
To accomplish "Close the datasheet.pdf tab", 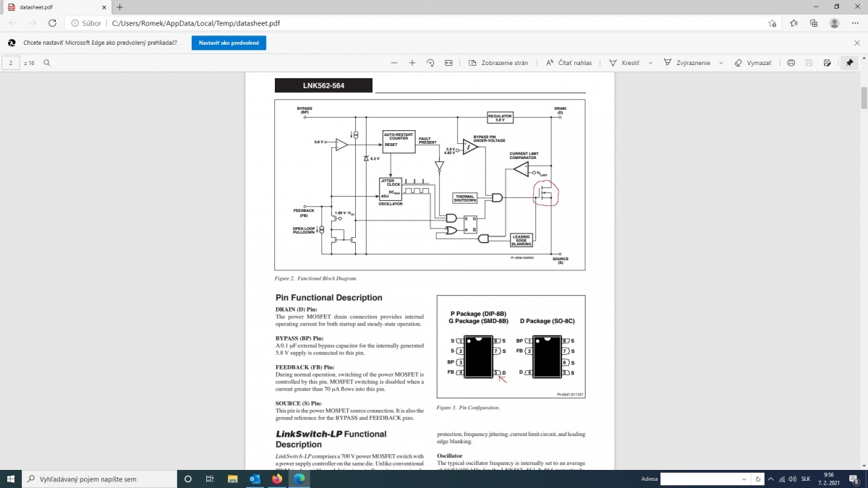I will click(103, 7).
